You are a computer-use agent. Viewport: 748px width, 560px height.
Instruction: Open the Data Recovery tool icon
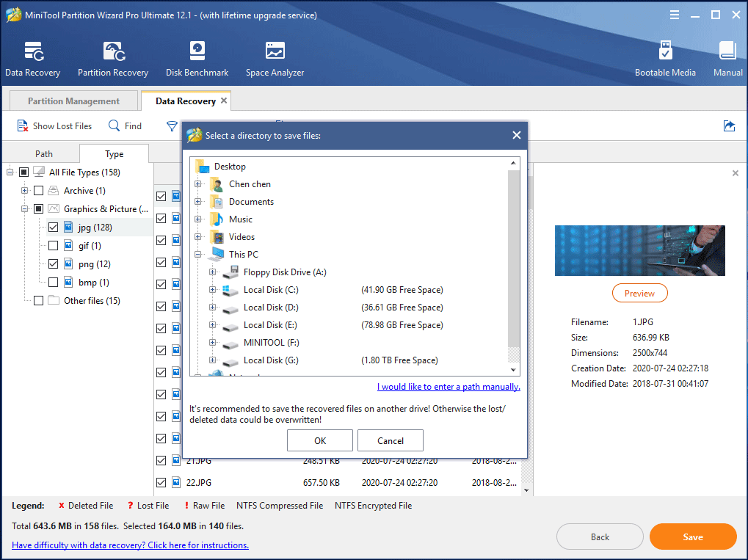pos(33,51)
